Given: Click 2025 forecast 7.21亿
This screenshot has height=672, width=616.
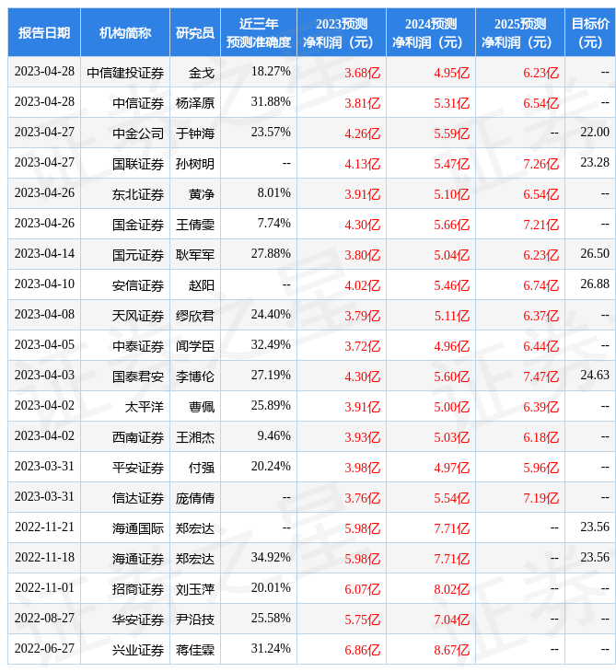Looking at the screenshot, I should [541, 225].
